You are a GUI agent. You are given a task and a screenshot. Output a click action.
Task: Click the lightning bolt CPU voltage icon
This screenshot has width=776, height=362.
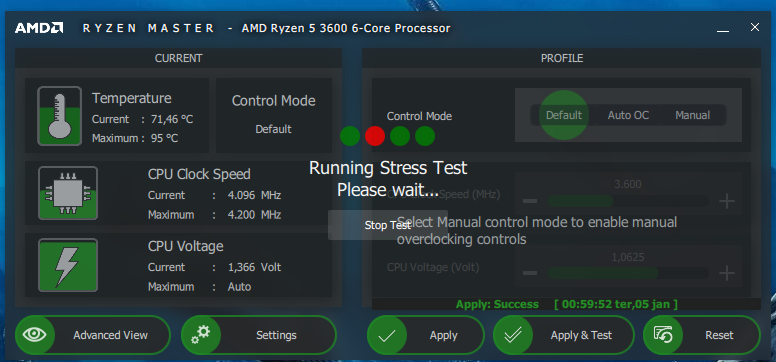(x=68, y=265)
